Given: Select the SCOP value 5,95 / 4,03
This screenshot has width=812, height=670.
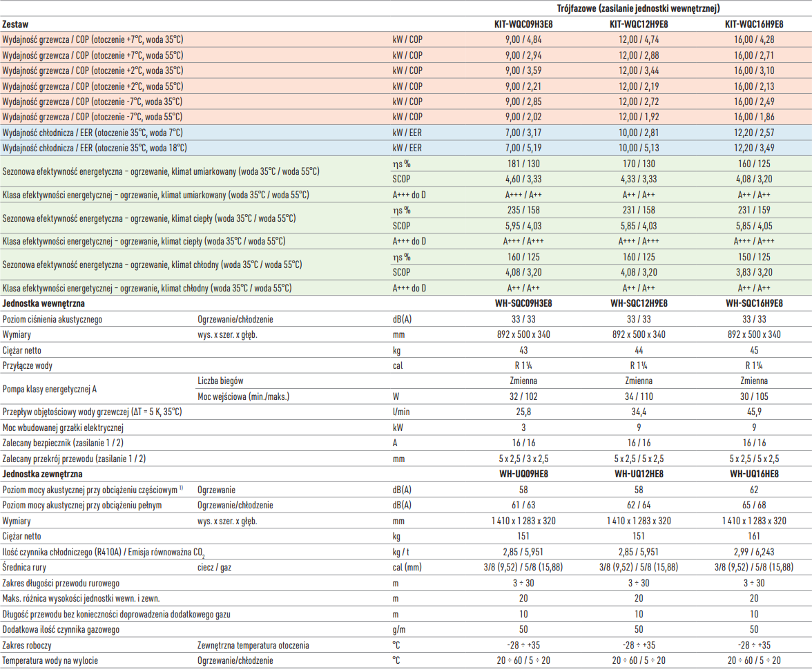Looking at the screenshot, I should coord(523,225).
